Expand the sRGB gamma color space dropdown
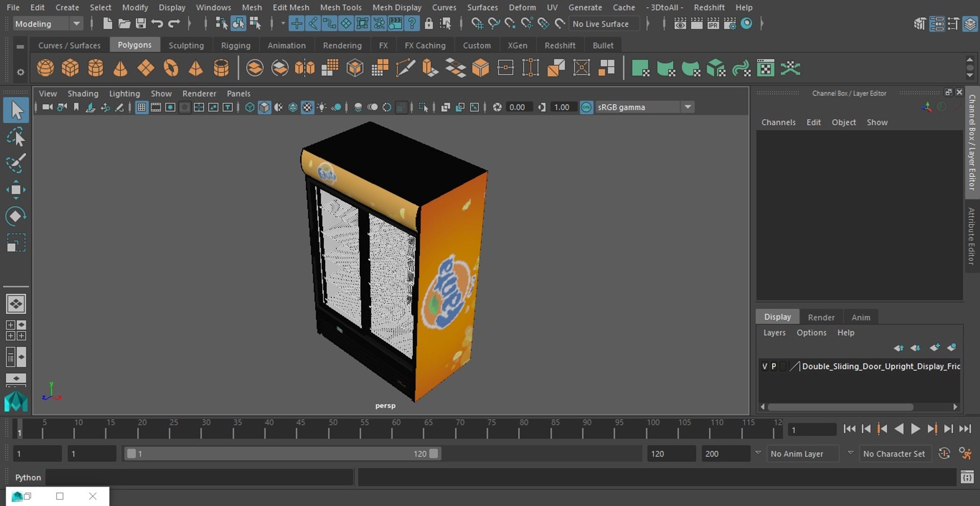Image resolution: width=980 pixels, height=506 pixels. [688, 107]
